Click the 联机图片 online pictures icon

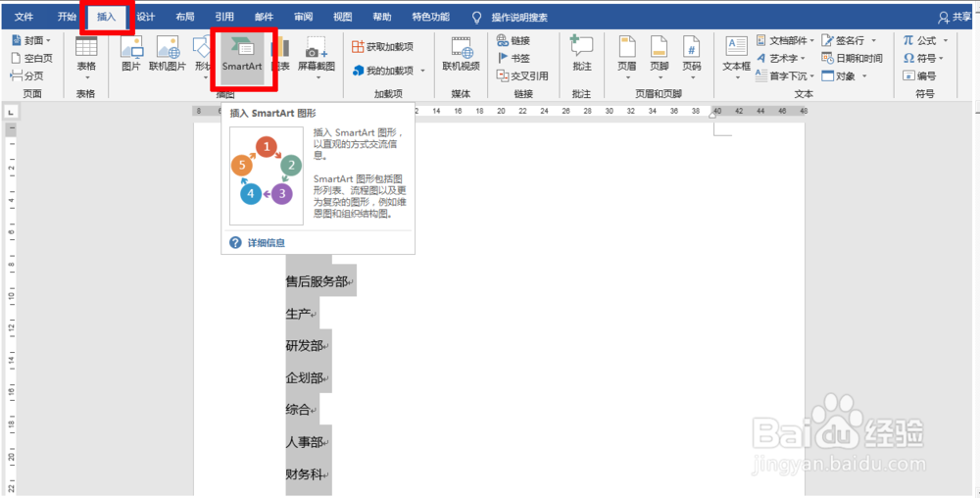tap(168, 54)
